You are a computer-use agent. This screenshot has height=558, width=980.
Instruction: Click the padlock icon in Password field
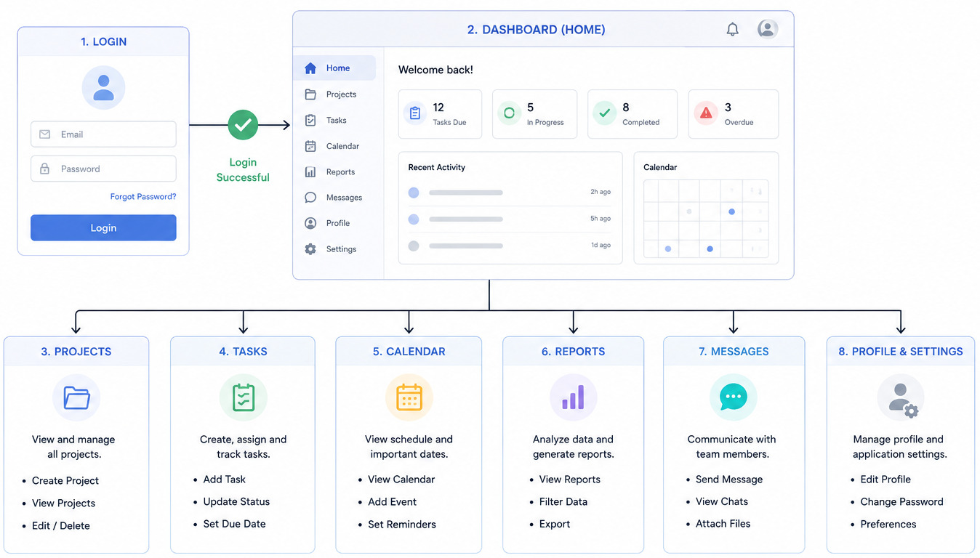pos(45,169)
